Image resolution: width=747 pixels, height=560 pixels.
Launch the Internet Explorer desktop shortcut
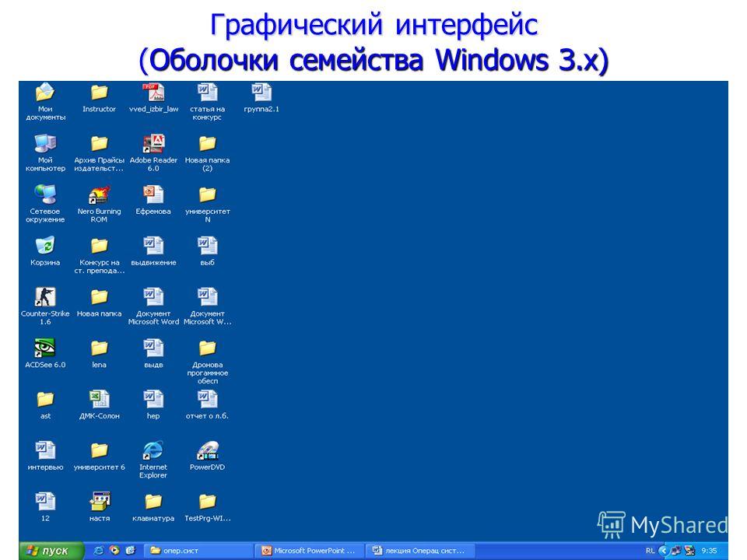[x=153, y=450]
